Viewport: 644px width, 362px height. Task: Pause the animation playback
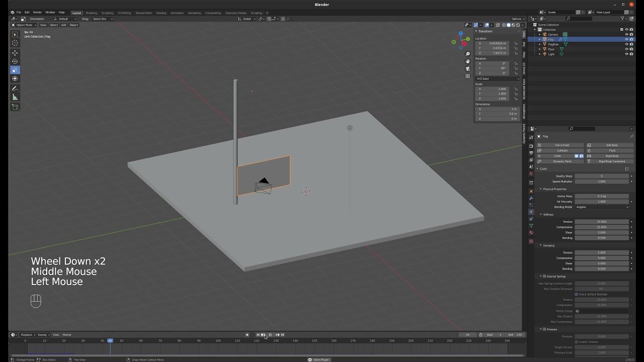270,335
